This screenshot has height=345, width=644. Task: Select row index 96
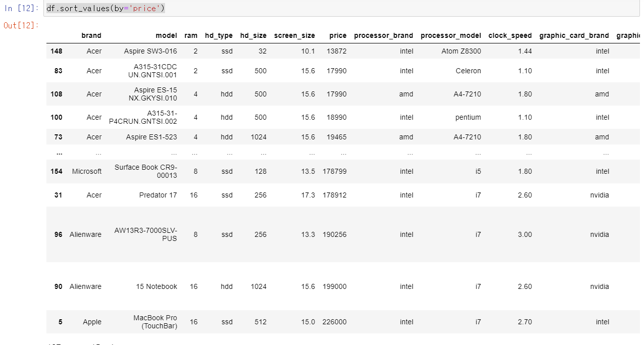pos(59,234)
